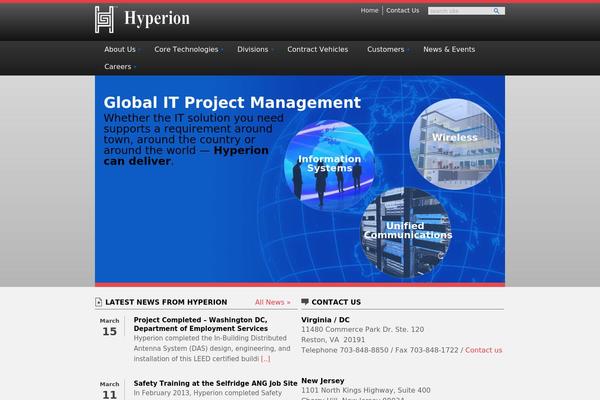The image size is (600, 400).
Task: Click the LATEST NEWS FROM HYPERION heading
Action: click(x=166, y=302)
